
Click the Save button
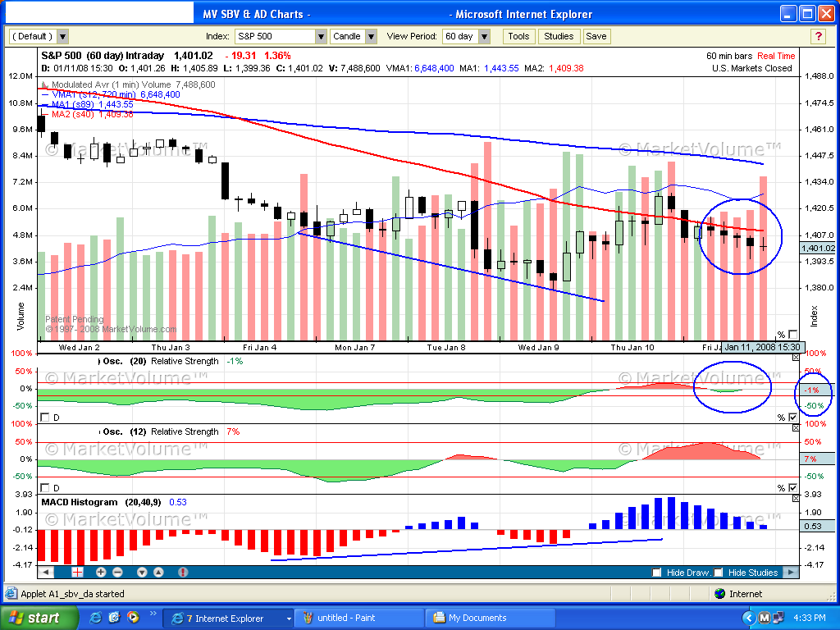tap(596, 36)
